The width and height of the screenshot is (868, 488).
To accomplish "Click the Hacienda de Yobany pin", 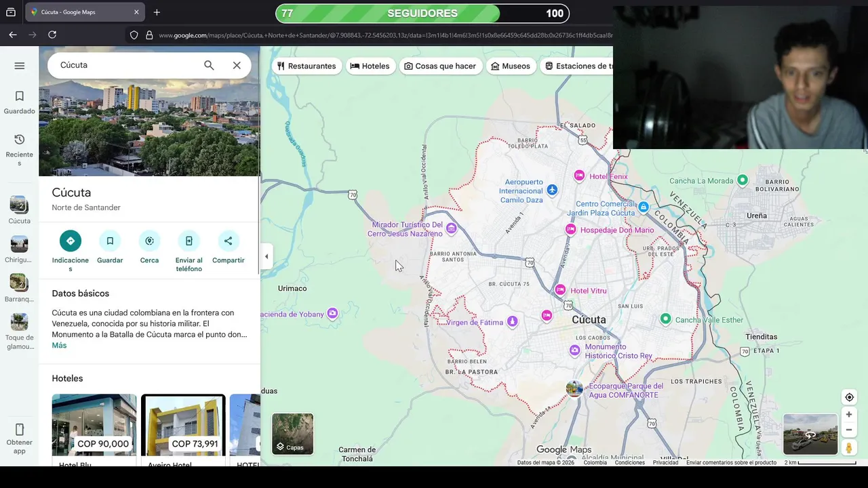I will click(x=332, y=313).
